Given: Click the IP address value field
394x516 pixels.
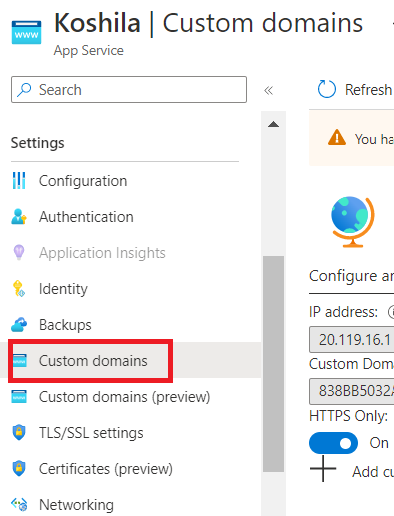Looking at the screenshot, I should click(352, 340).
